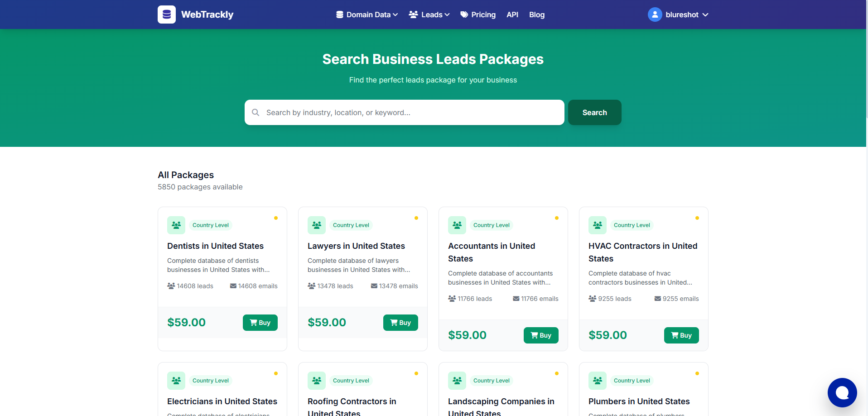This screenshot has width=868, height=416.
Task: Click the group icon on Electricians card
Action: click(x=176, y=381)
